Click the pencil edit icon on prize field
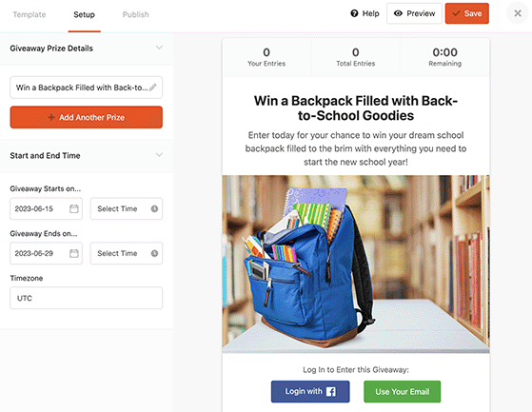 pyautogui.click(x=153, y=88)
